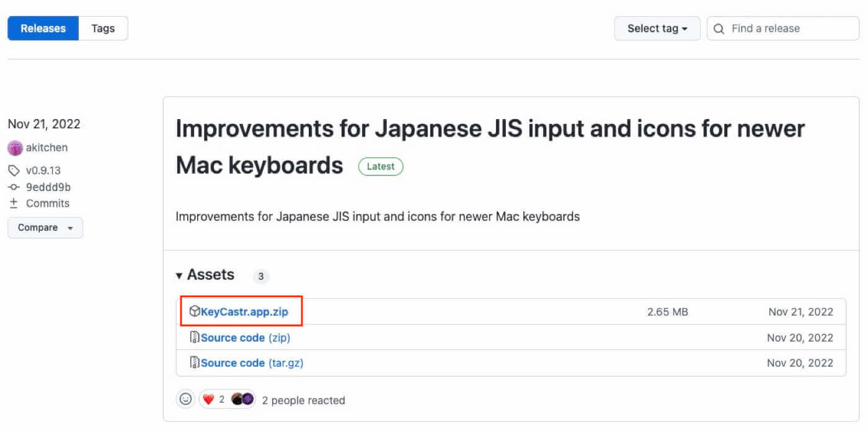
Task: Open the smiley add reaction picker
Action: pyautogui.click(x=185, y=399)
